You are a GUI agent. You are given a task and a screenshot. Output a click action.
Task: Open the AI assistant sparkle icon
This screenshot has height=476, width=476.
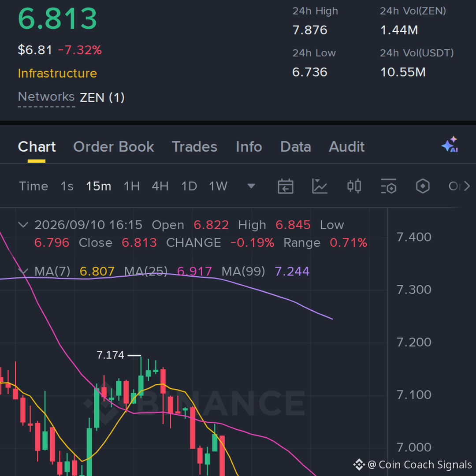(x=450, y=145)
